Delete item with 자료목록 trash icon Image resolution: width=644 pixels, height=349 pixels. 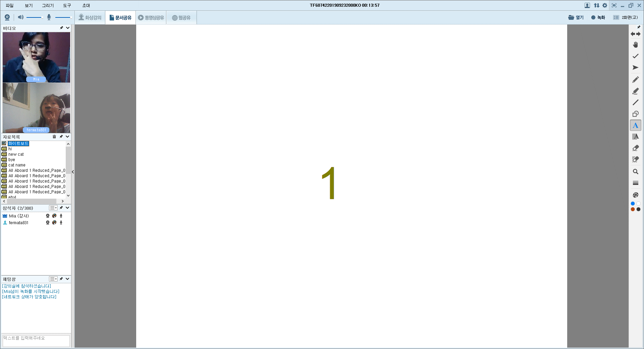point(54,137)
